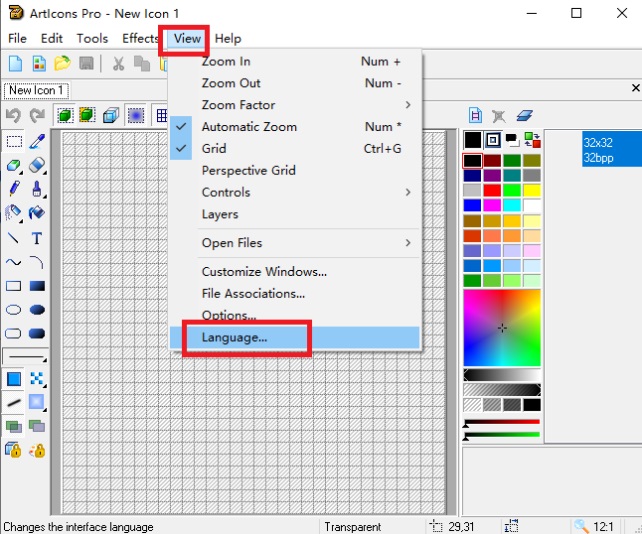This screenshot has height=534, width=642.
Task: Select the 32x32 32bpp image format
Action: coord(612,149)
